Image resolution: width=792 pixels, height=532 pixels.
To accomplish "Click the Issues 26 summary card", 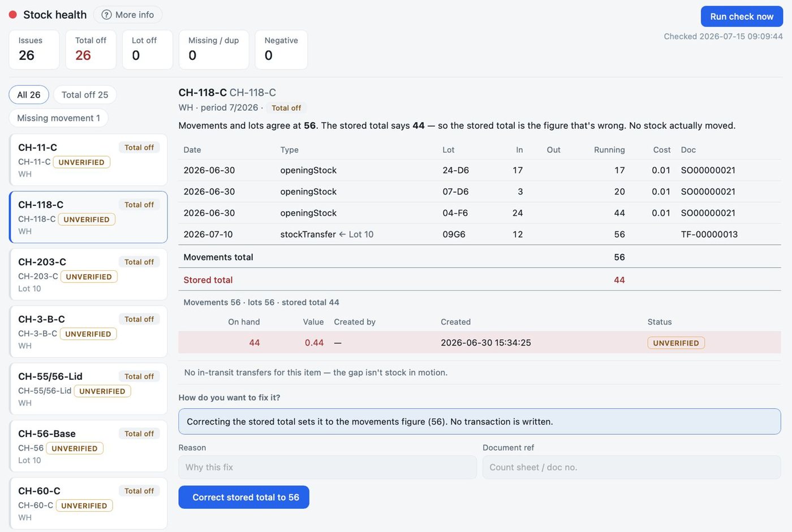I will click(34, 50).
